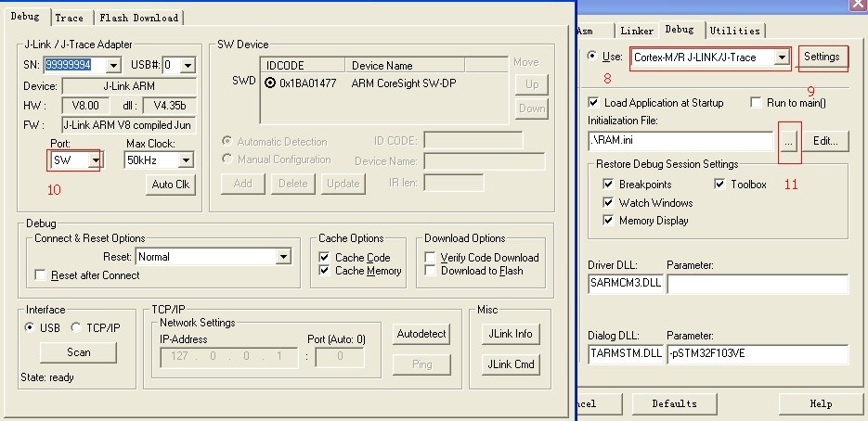Viewport: 868px width, 421px height.
Task: Select the TCP/IP interface radio button
Action: coord(77,328)
